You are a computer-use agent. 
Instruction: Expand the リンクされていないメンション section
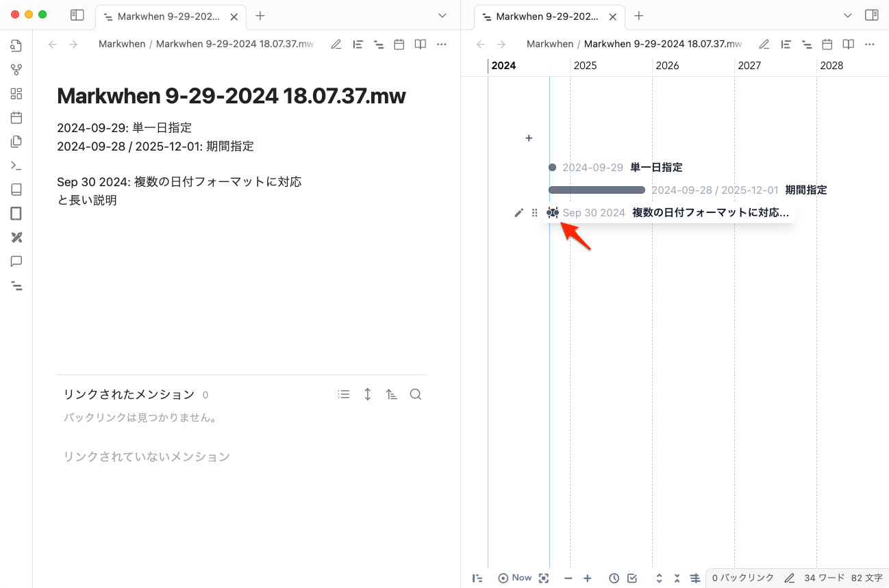coord(147,457)
